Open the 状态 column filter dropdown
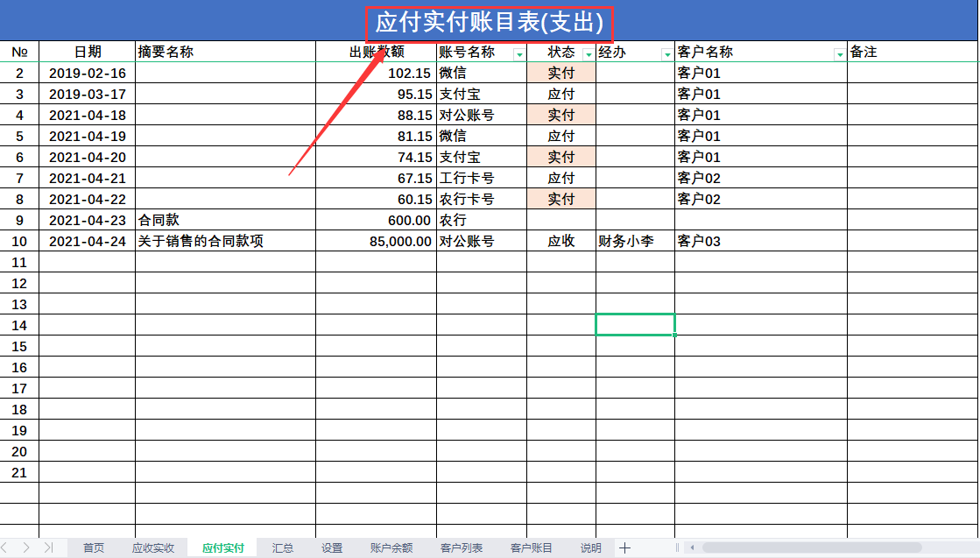The height and width of the screenshot is (558, 980). pos(589,54)
